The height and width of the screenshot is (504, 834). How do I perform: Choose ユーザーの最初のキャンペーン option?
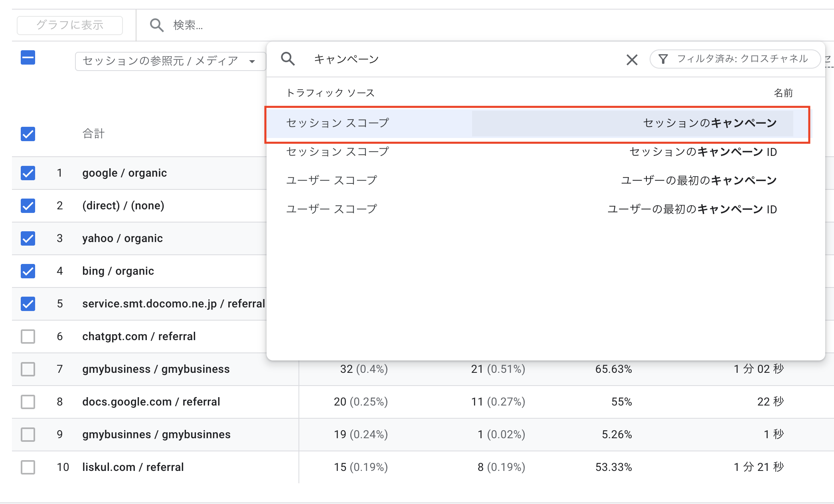click(698, 181)
